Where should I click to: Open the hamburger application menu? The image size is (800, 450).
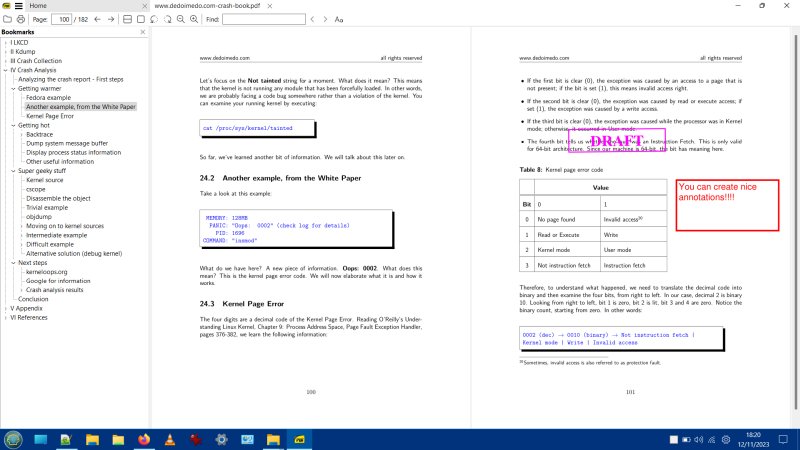(18, 6)
